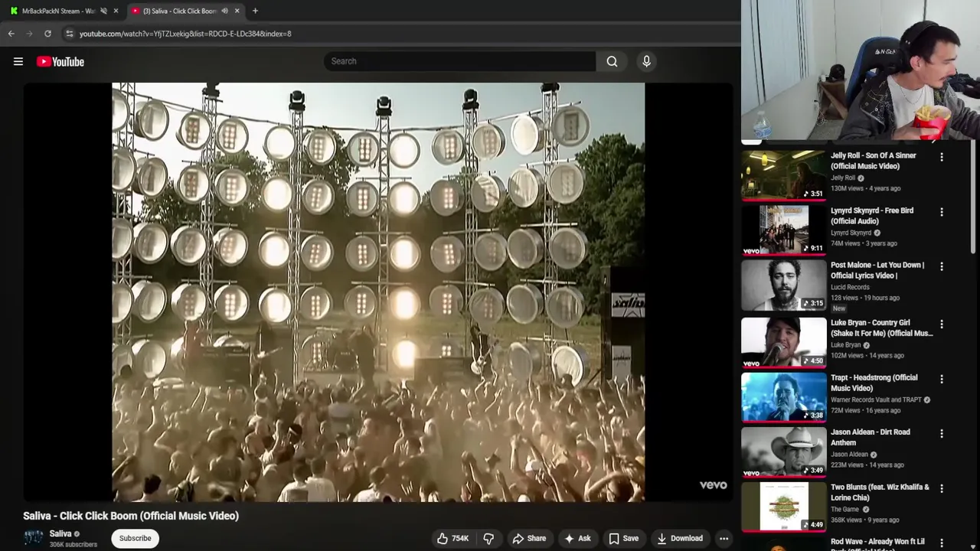Switch to Saliva - Click Click Boom tab
The image size is (980, 551).
point(176,11)
